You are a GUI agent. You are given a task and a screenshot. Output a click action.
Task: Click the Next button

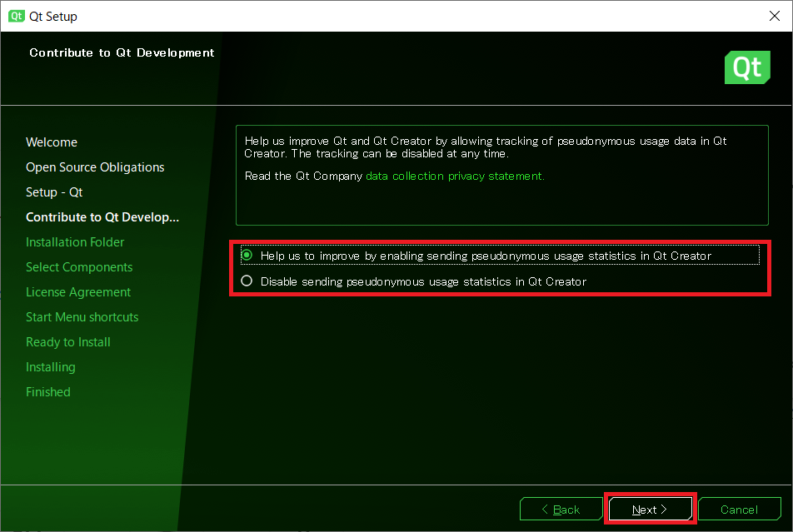pyautogui.click(x=650, y=509)
